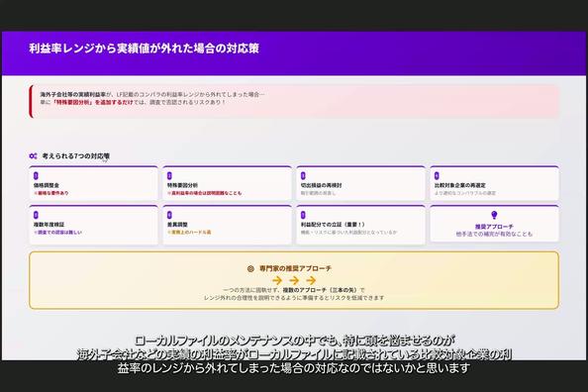Viewport: 588px width, 392px height.
Task: Click the target icon beside 専門家の推奨アプローチ
Action: coord(250,268)
